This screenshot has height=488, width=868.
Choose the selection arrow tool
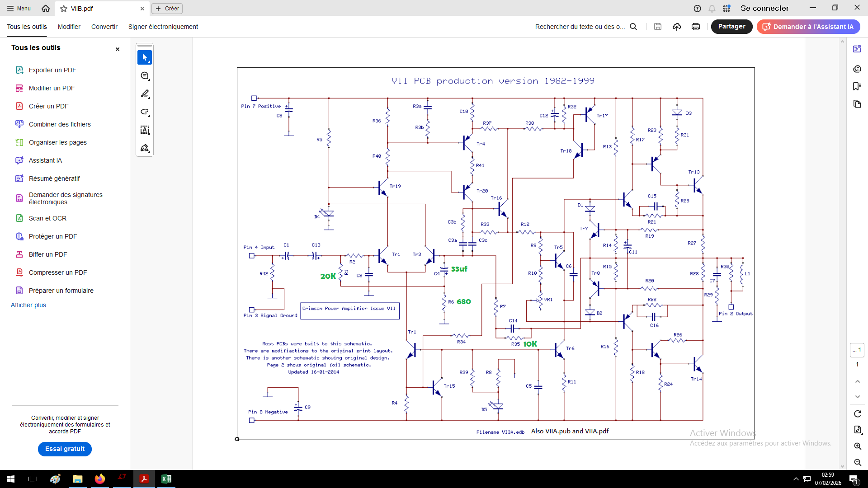coord(145,57)
